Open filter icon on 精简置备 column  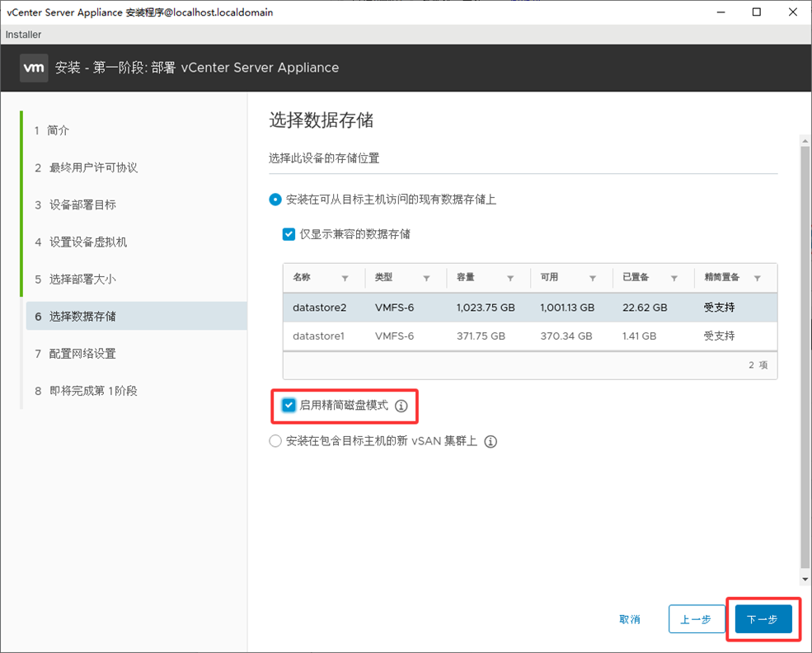click(x=758, y=279)
